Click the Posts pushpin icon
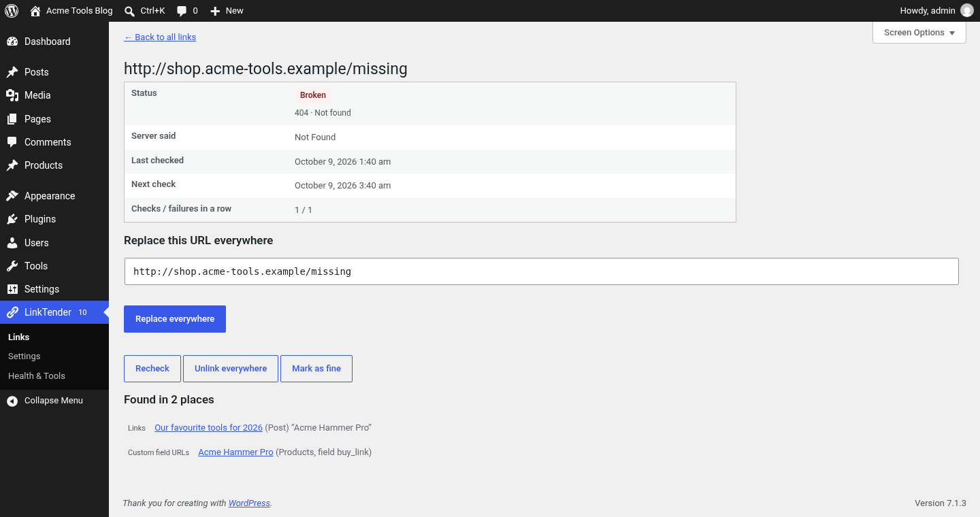980x517 pixels. (12, 72)
